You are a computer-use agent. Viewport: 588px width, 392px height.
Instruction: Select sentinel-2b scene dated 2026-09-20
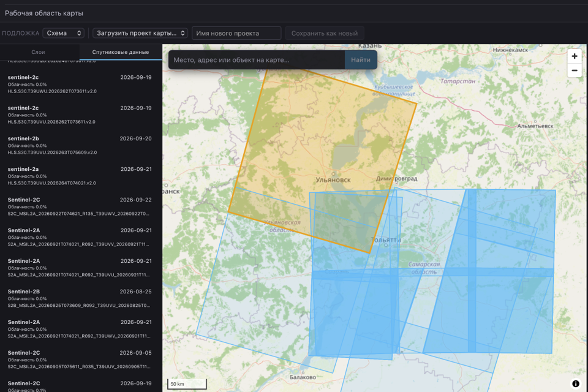click(80, 145)
